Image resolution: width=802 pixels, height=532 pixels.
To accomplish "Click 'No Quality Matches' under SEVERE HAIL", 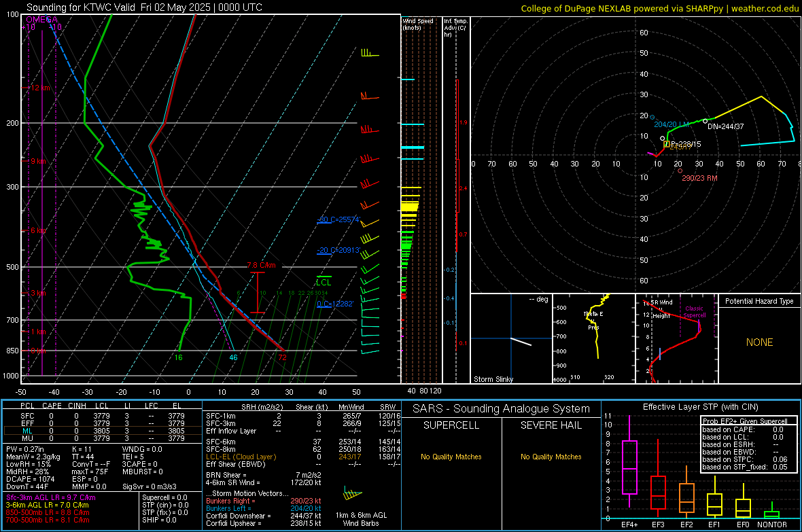I will point(551,457).
